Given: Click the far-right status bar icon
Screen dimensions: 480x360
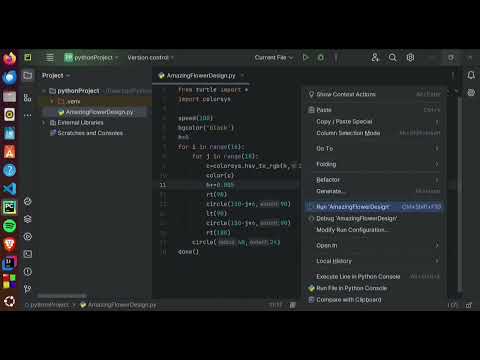Looking at the screenshot, I should 469,305.
